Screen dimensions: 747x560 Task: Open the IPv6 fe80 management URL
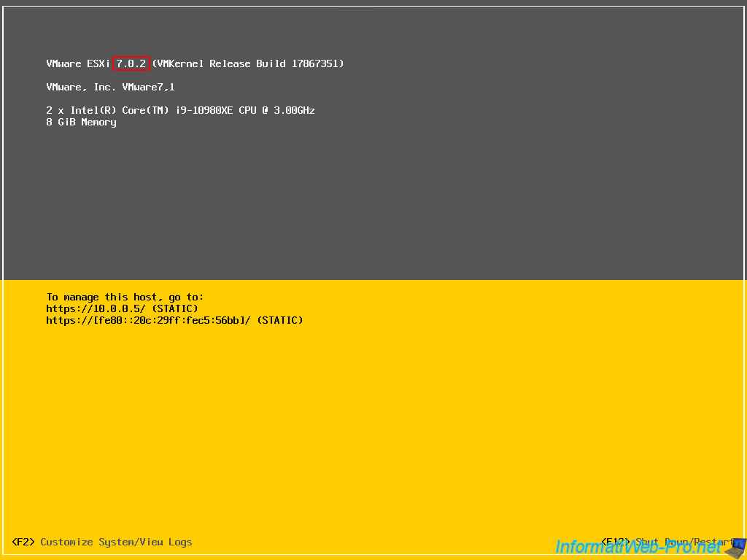tap(148, 321)
